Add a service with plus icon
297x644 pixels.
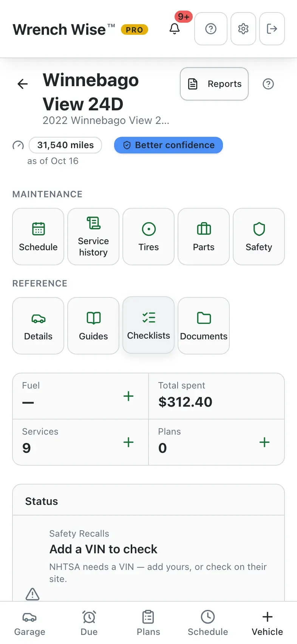128,442
